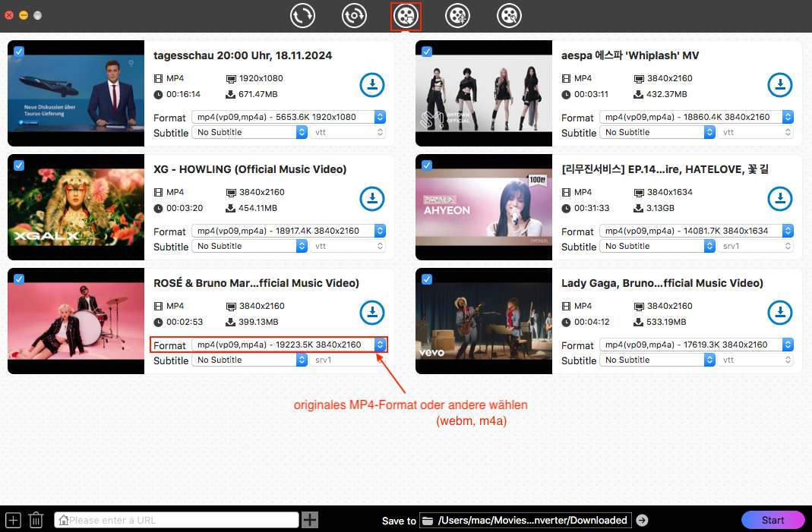Download the aespa Whiplash MV video
This screenshot has height=532, width=812.
click(780, 85)
